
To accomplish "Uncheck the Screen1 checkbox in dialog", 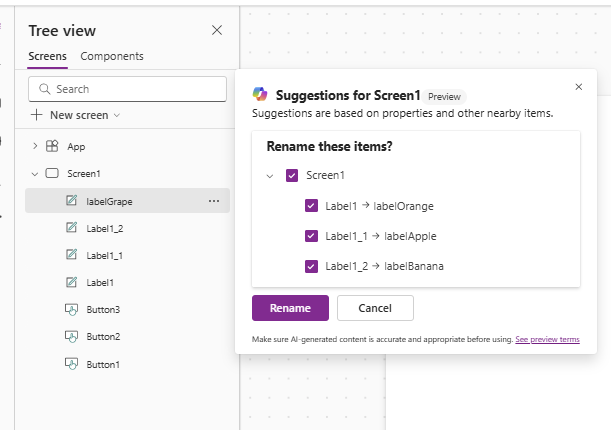I will 292,175.
